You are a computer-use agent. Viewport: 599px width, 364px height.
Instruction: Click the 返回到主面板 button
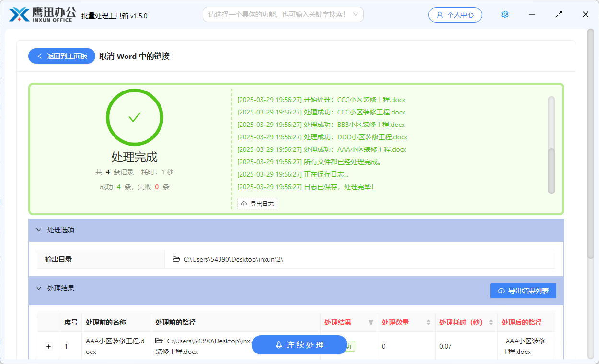(61, 56)
